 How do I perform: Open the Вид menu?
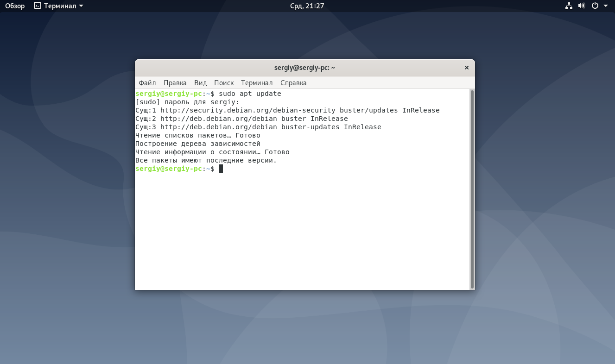200,83
